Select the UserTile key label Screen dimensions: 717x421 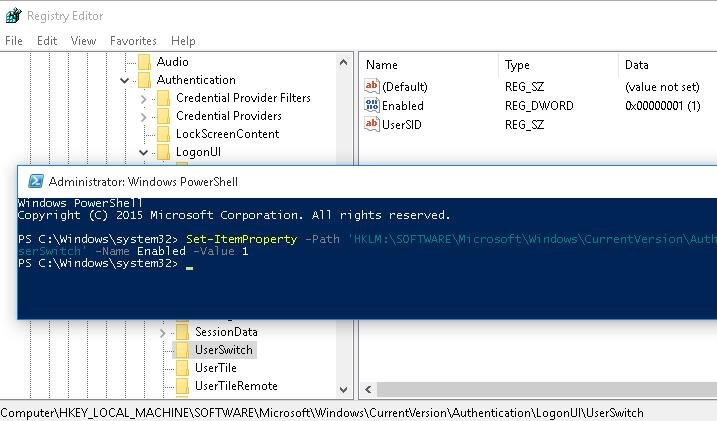(216, 368)
